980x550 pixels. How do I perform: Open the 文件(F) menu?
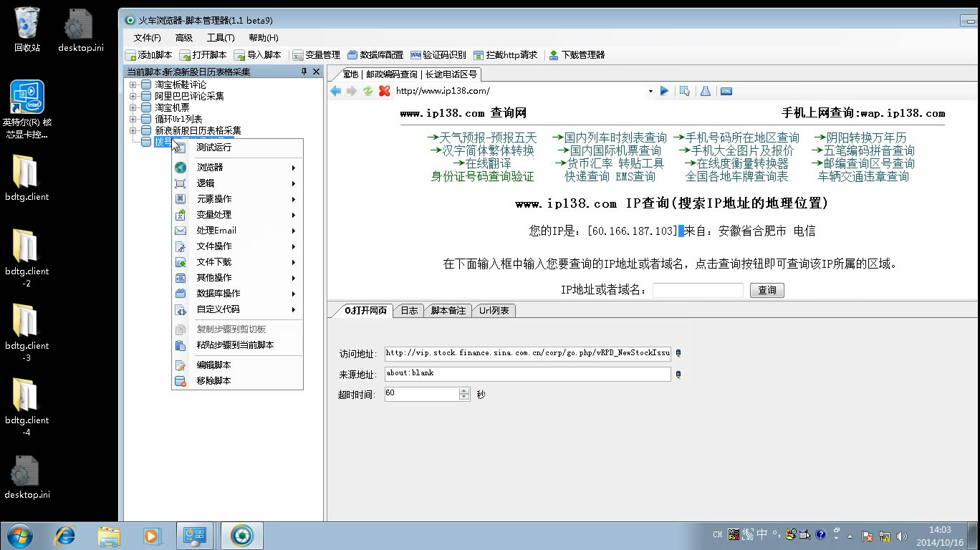tap(148, 38)
